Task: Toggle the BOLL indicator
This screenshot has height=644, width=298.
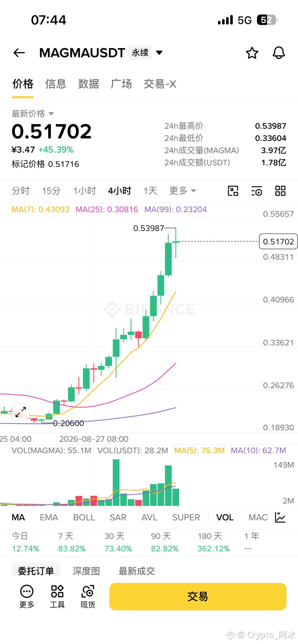Action: coord(84,517)
